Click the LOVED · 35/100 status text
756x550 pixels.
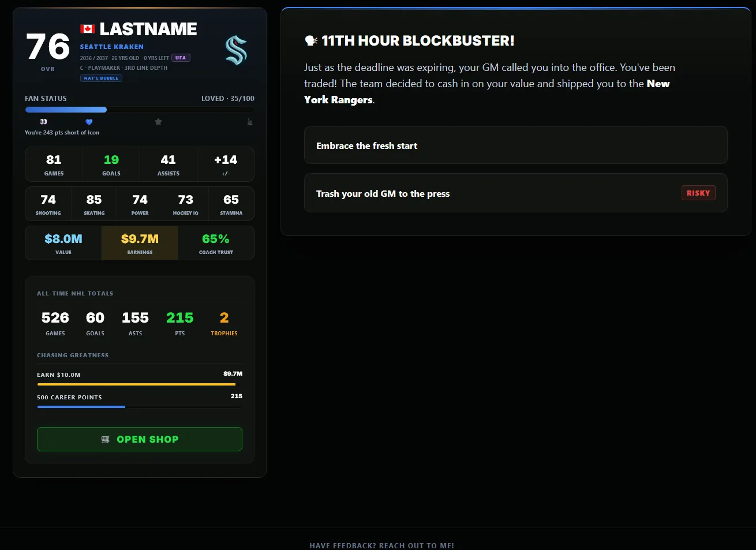pyautogui.click(x=227, y=99)
